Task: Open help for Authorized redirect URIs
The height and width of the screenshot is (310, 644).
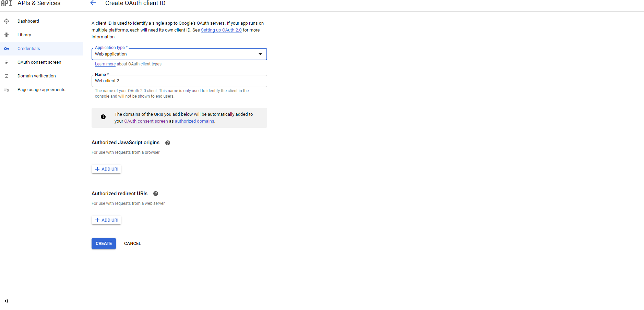Action: coord(156,194)
